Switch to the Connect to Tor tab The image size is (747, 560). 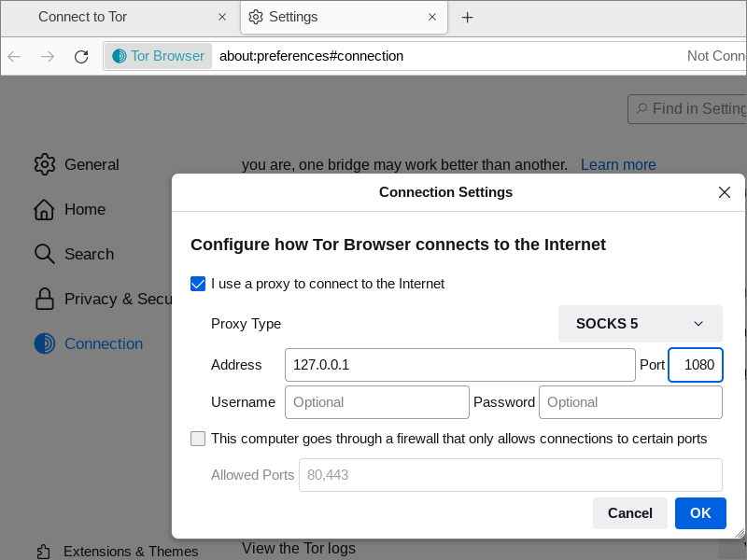click(121, 17)
